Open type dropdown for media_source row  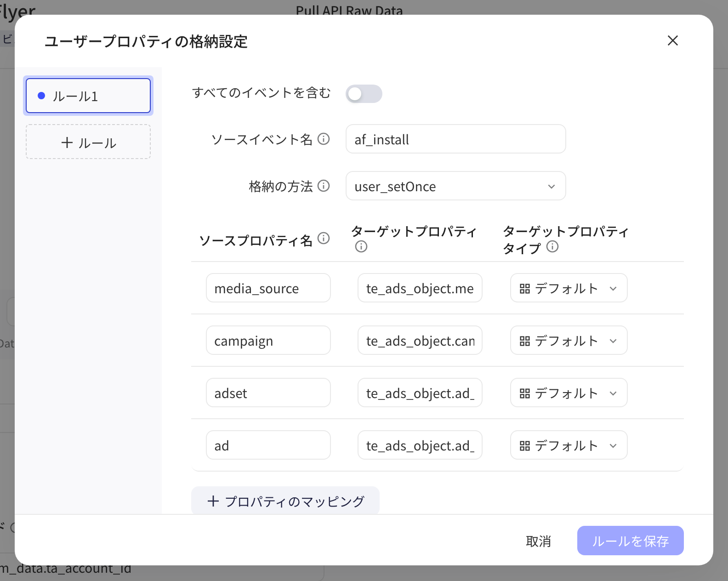(569, 288)
